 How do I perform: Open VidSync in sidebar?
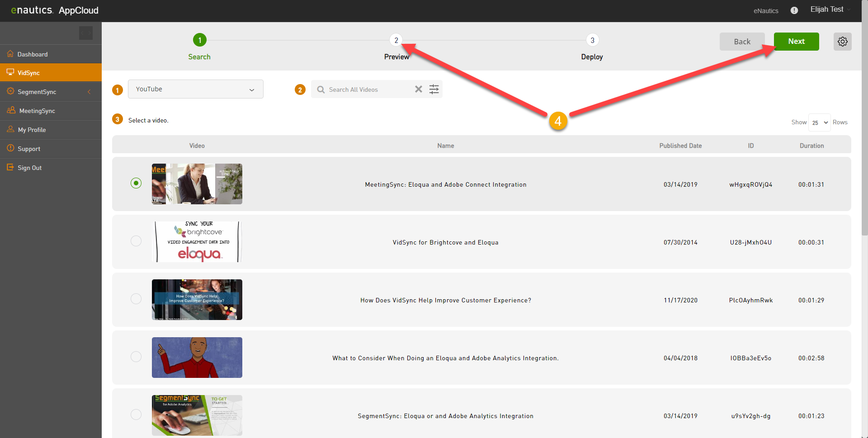coord(51,72)
